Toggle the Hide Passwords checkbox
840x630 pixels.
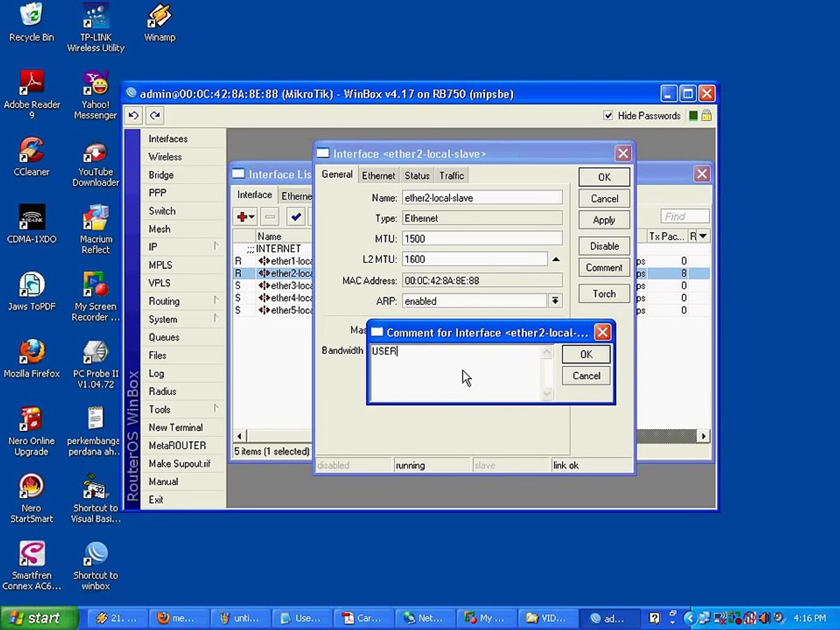point(608,116)
